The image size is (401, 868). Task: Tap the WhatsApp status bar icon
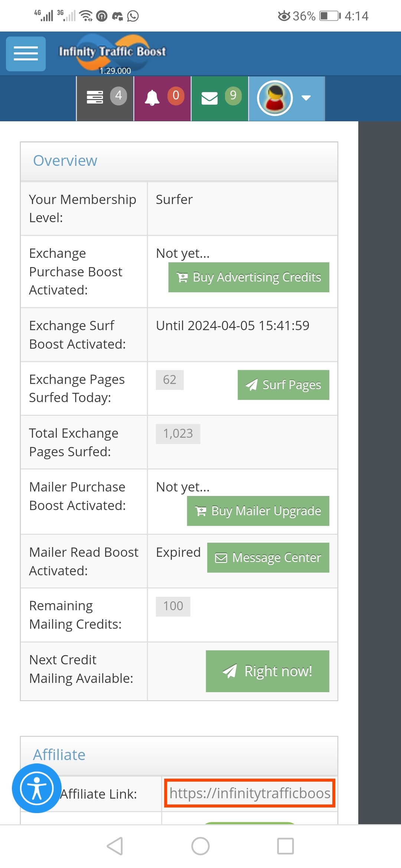pos(133,16)
